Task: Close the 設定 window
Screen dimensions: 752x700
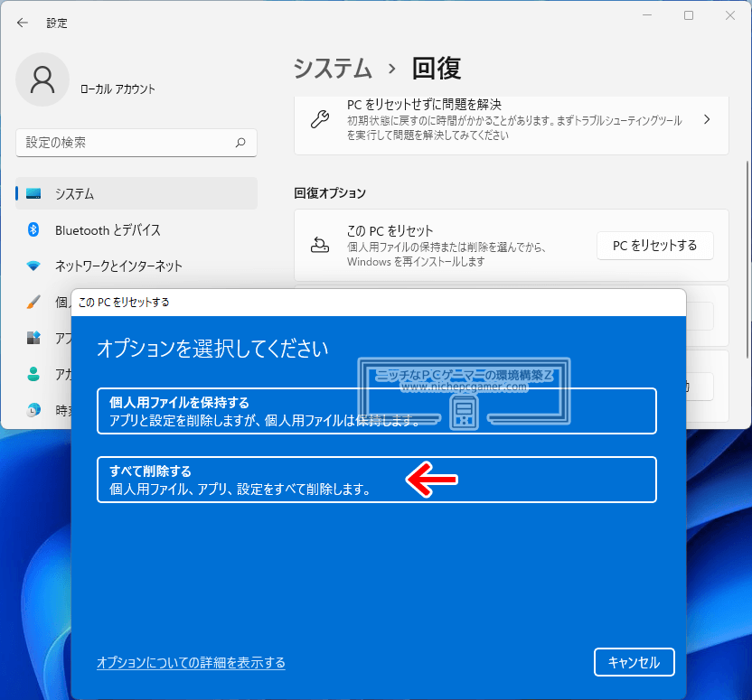Action: [x=730, y=15]
